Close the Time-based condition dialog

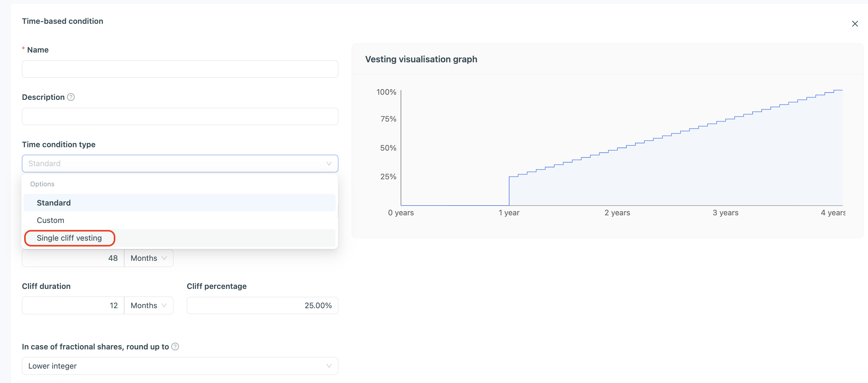click(x=855, y=24)
